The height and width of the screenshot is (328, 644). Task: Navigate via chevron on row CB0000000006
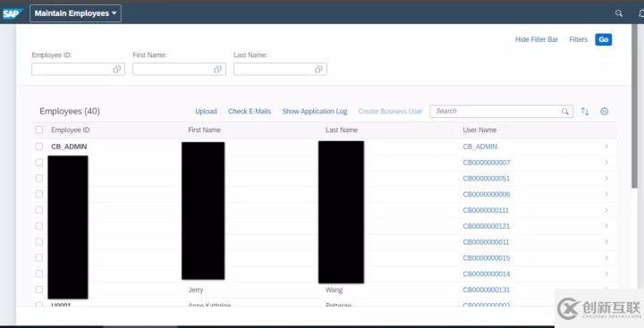[606, 194]
